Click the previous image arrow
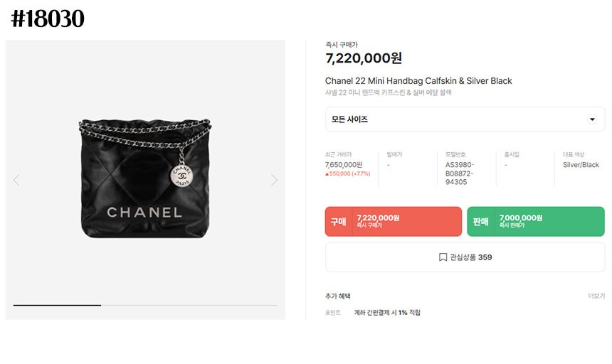 coord(16,180)
